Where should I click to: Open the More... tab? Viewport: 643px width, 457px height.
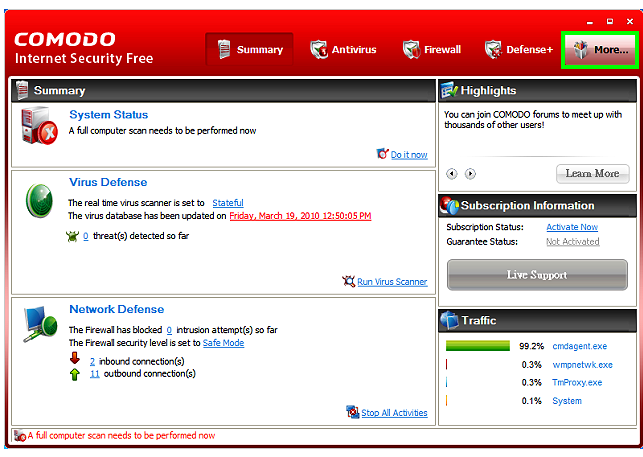coord(600,50)
